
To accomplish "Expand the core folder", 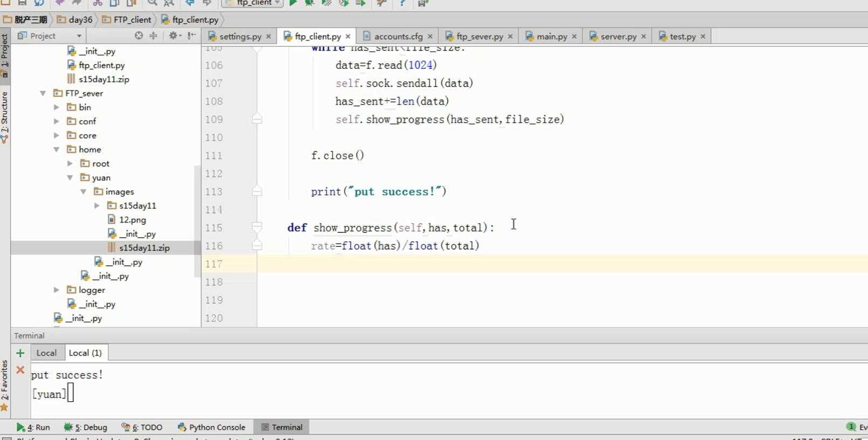I will (x=56, y=135).
